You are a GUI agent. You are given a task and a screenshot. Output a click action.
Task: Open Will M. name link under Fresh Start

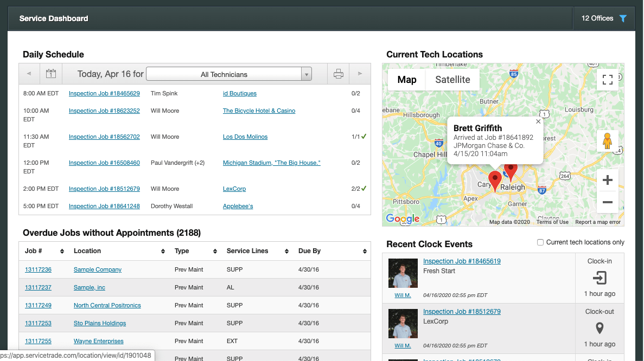pyautogui.click(x=403, y=295)
